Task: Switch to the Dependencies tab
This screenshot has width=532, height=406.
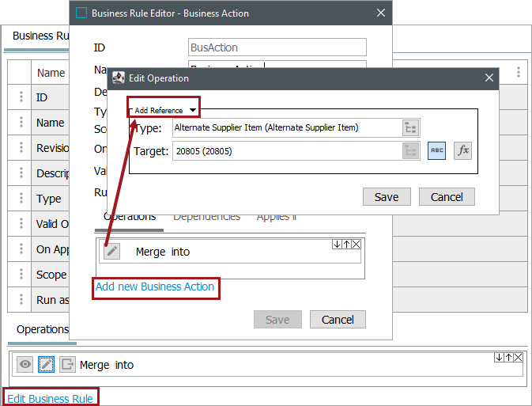Action: click(206, 217)
